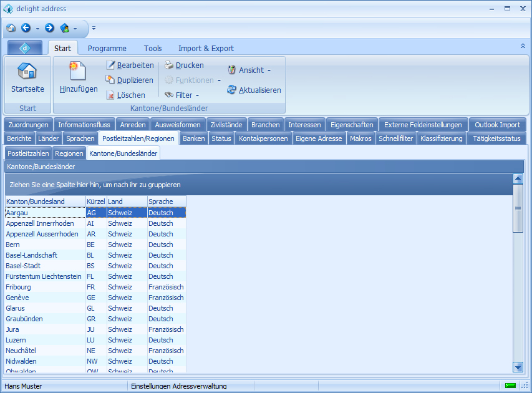Click the back arrow in quick access toolbar
This screenshot has width=532, height=393.
click(26, 28)
